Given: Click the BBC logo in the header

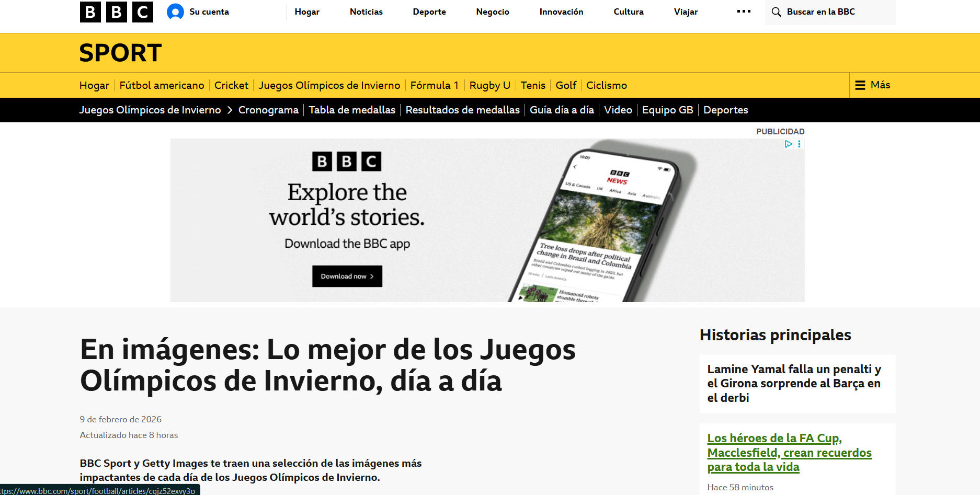Looking at the screenshot, I should point(116,12).
